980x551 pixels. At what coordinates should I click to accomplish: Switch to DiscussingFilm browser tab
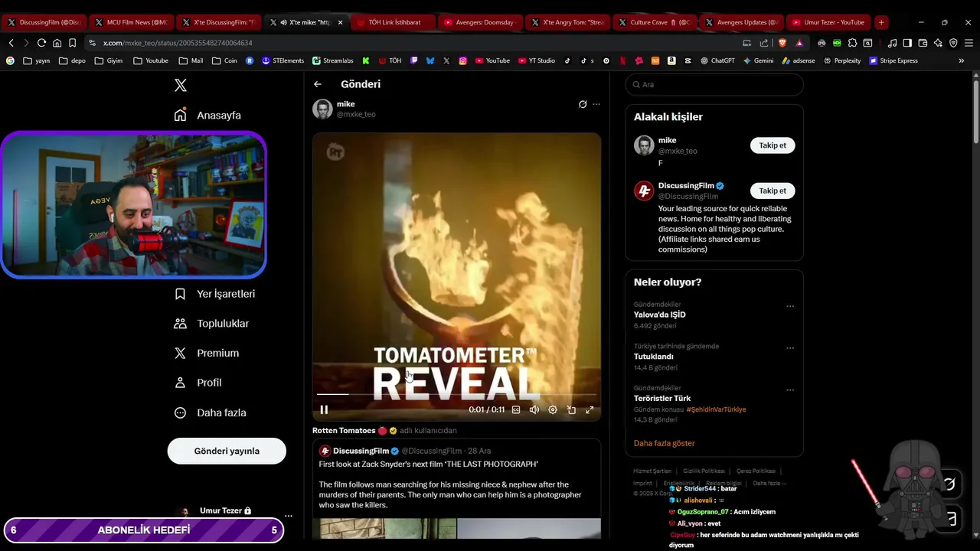point(44,22)
